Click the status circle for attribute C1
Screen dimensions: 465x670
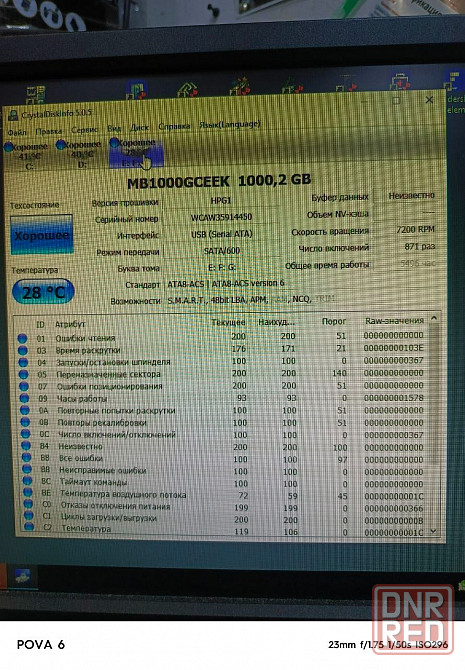[29, 516]
